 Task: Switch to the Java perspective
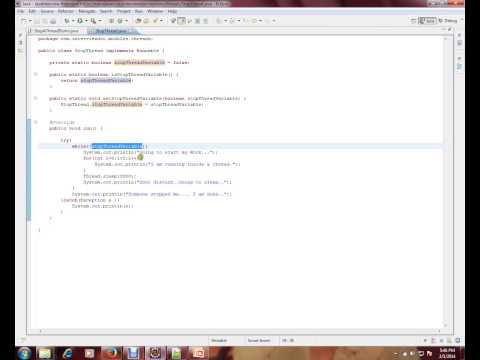click(427, 21)
